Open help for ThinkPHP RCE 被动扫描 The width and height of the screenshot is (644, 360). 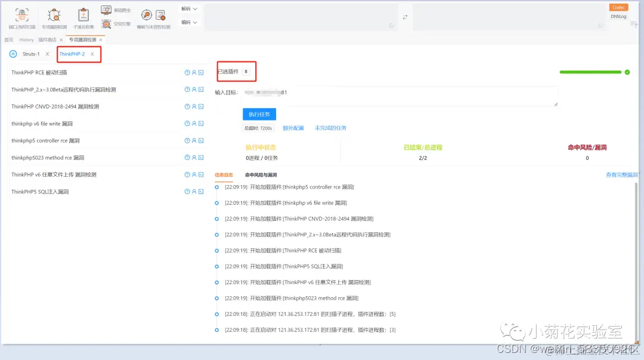click(187, 72)
